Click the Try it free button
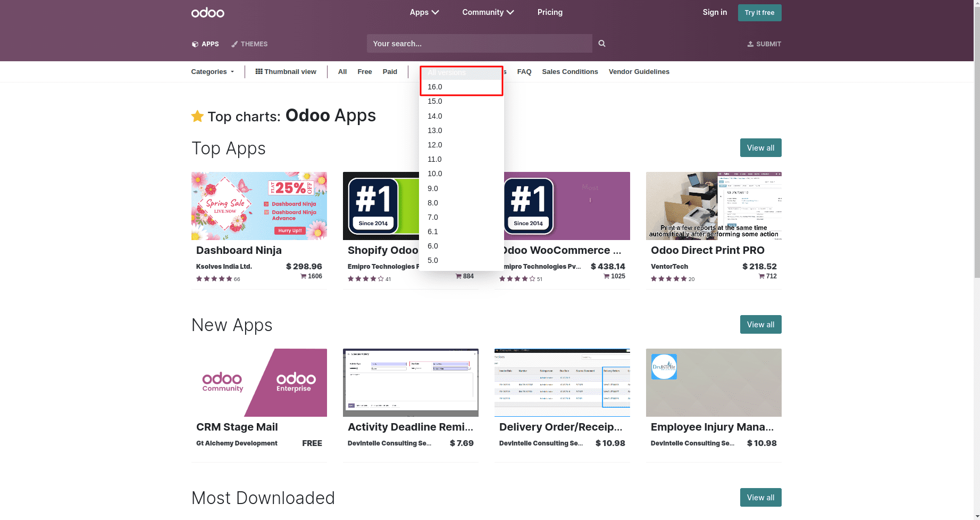Screen dimensions: 980x520 [x=759, y=13]
